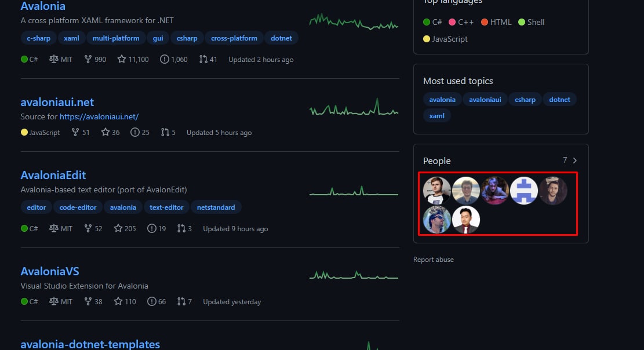
Task: Select xaml topic tag on Avalonia repo
Action: tap(71, 38)
